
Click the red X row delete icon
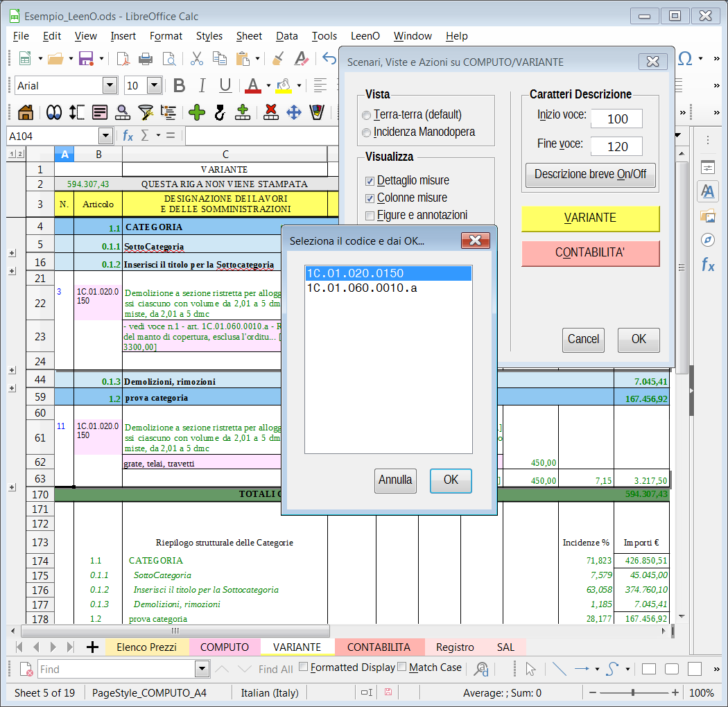(x=270, y=112)
